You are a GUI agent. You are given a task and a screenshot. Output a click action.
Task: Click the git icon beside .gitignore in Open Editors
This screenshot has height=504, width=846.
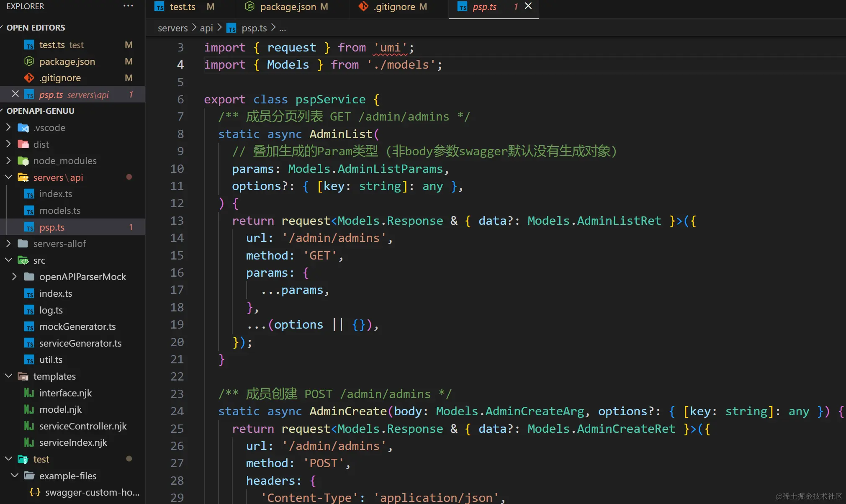tap(29, 77)
